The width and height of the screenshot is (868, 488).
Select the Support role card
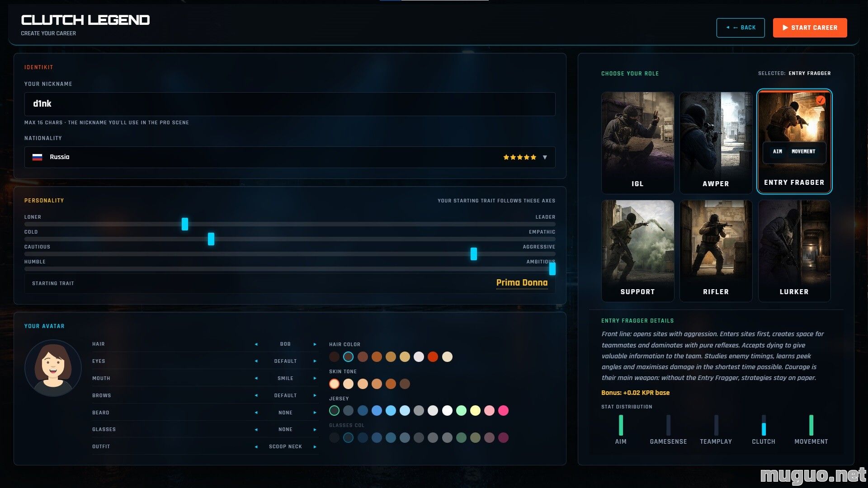[637, 251]
